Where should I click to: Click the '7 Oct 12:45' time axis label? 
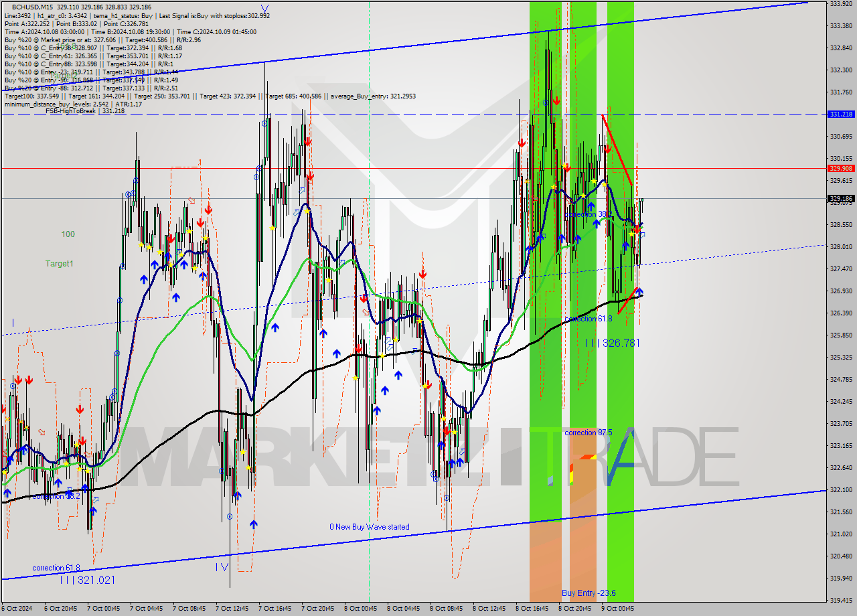[x=231, y=609]
